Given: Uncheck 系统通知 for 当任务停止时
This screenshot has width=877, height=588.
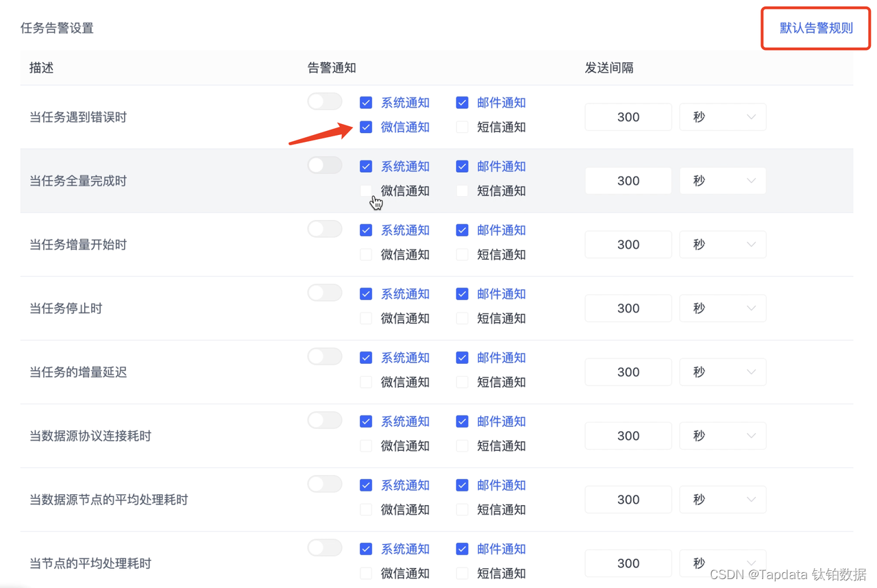Looking at the screenshot, I should point(366,294).
